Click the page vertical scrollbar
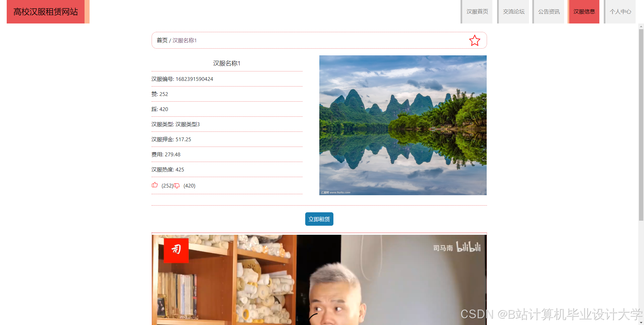 tap(641, 125)
